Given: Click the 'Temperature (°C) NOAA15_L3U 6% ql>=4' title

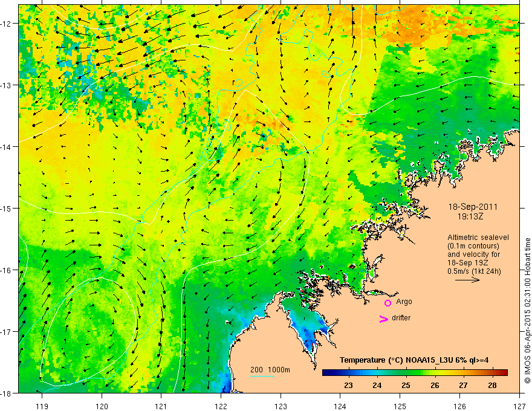Looking at the screenshot, I should click(x=414, y=360).
